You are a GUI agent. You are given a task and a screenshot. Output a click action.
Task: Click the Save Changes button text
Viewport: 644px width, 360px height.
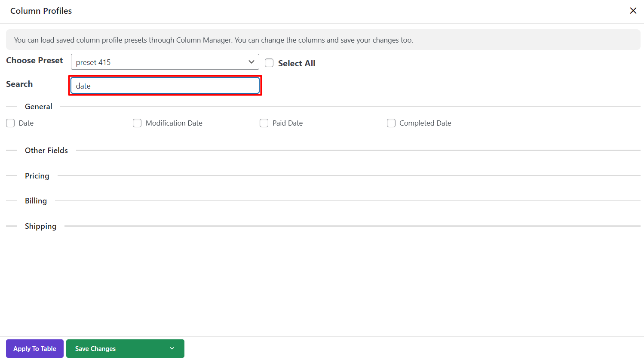95,349
